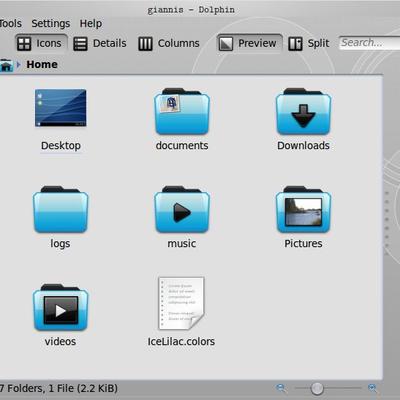400x400 pixels.
Task: Click the home icon in breadcrumb bar
Action: (6, 65)
